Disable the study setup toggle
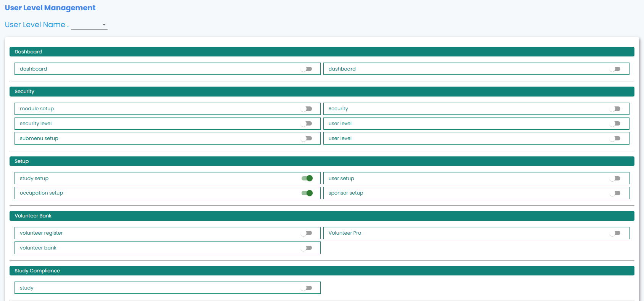Viewport: 644px width, 301px height. 307,178
